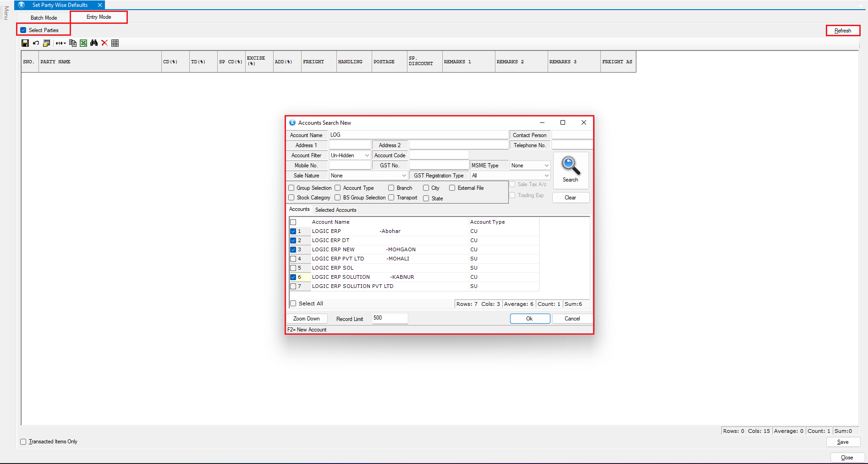Click the Excel export toolbar icon

coord(83,43)
